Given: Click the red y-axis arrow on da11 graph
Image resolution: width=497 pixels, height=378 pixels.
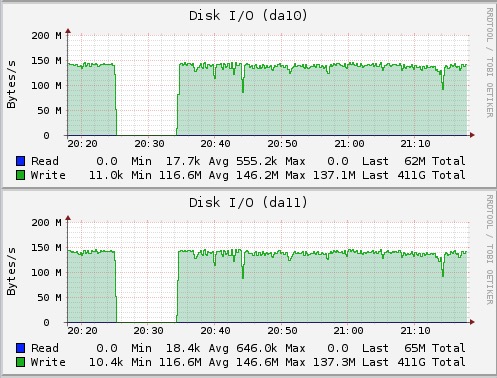Looking at the screenshot, I should [x=68, y=218].
